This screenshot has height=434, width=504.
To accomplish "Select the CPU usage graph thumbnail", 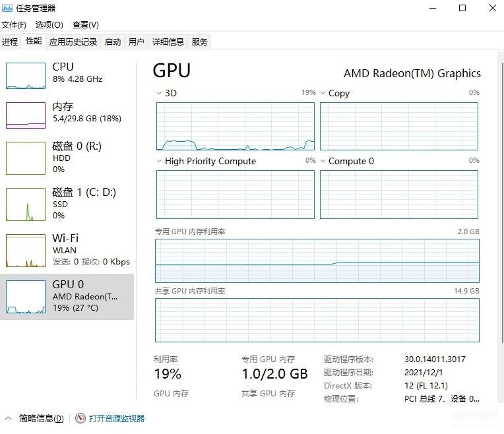I will pos(26,76).
